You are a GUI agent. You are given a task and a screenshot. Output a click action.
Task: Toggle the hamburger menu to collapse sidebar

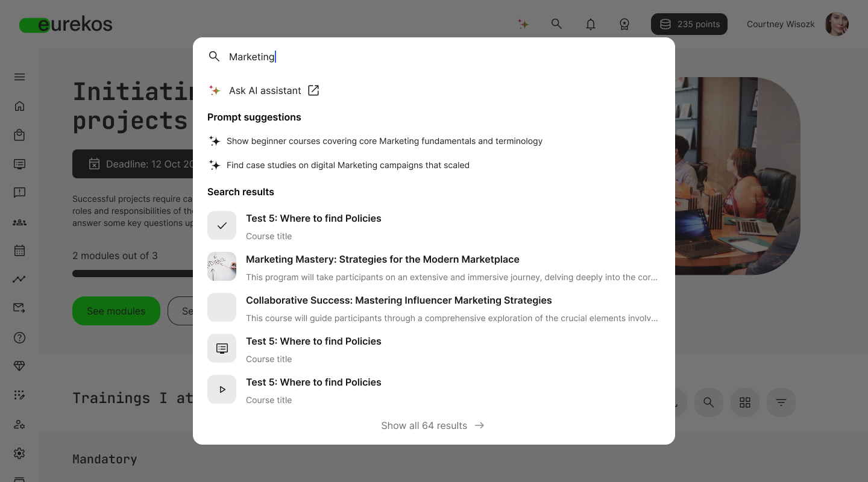point(19,77)
